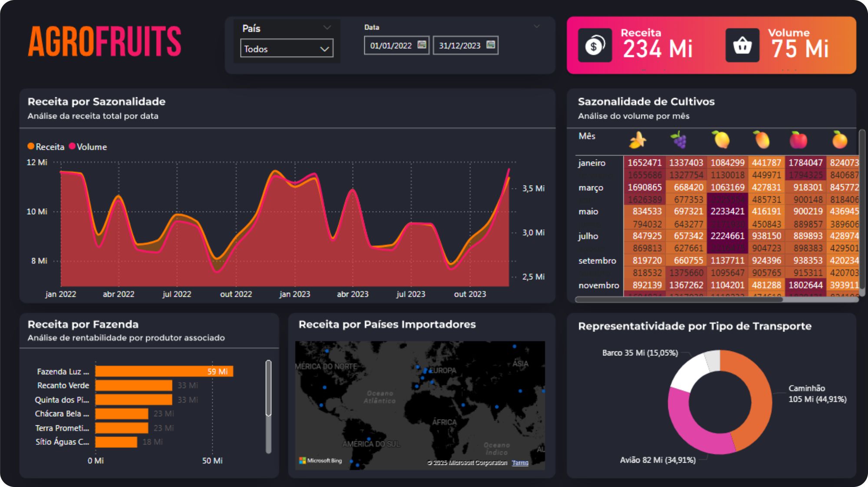Toggle the Receita legend marker
The image size is (868, 487).
(31, 146)
